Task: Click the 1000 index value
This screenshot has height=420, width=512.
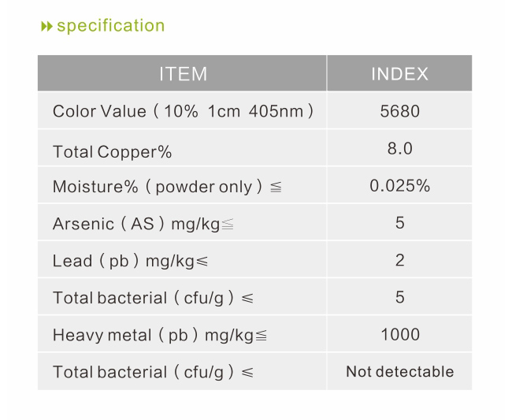Action: [x=400, y=335]
